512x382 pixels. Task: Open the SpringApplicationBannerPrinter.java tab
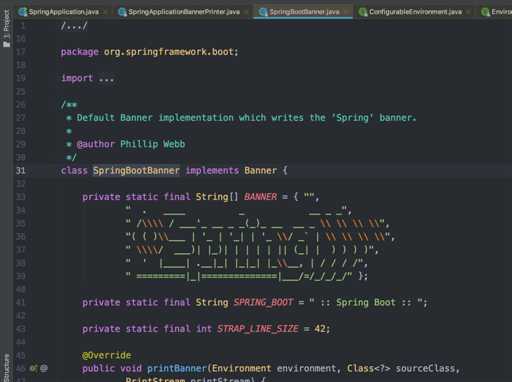tap(184, 12)
